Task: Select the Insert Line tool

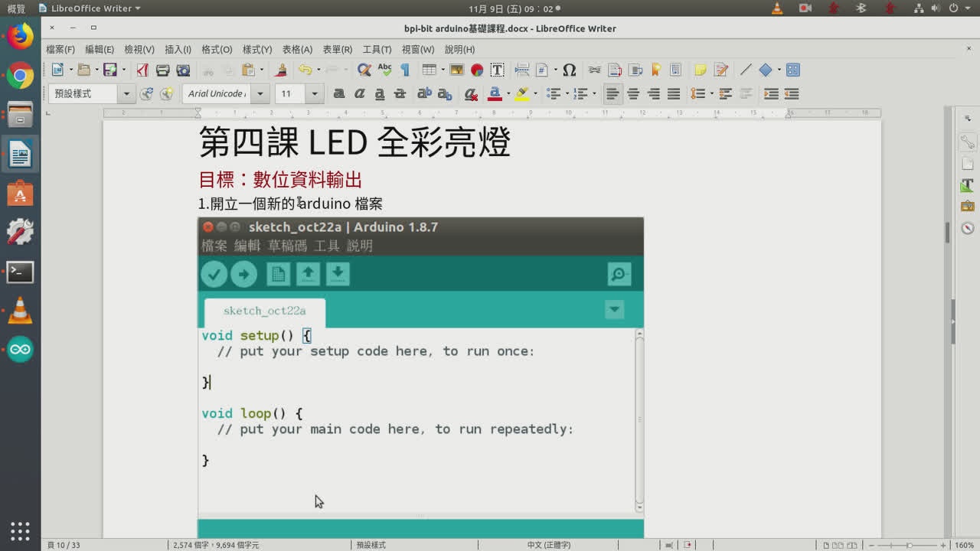Action: [746, 70]
